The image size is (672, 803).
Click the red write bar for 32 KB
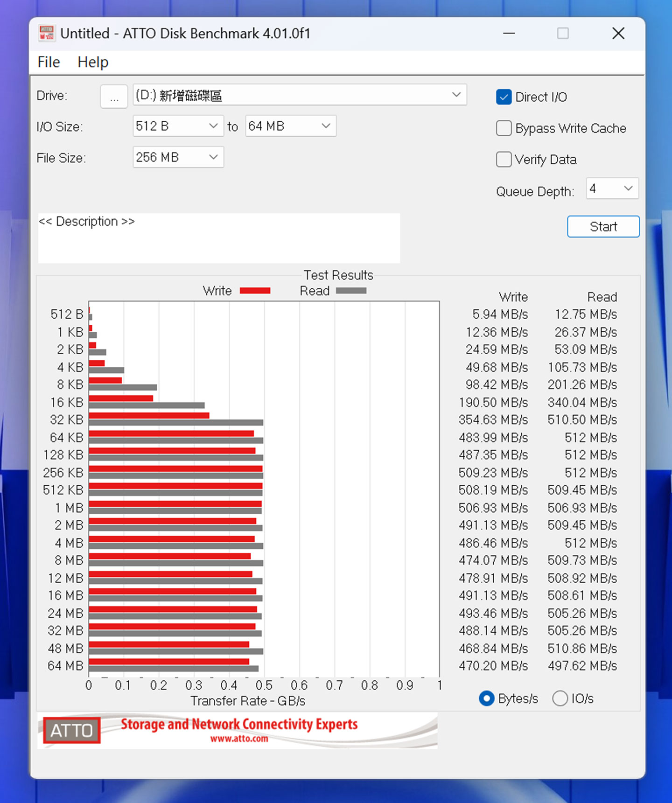coord(149,415)
